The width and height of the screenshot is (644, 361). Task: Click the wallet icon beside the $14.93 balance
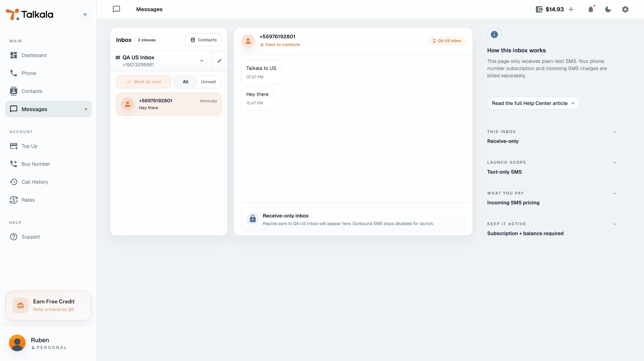[539, 9]
